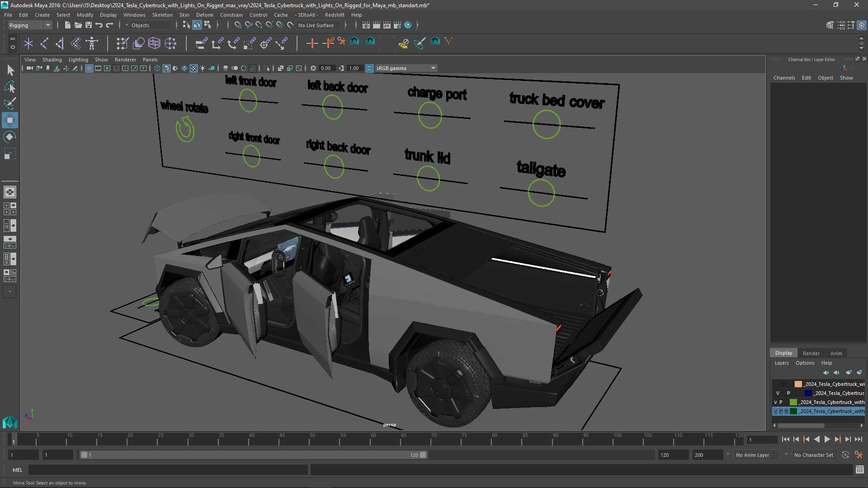868x488 pixels.
Task: Toggle Auto Keyframe icon
Action: point(845,455)
